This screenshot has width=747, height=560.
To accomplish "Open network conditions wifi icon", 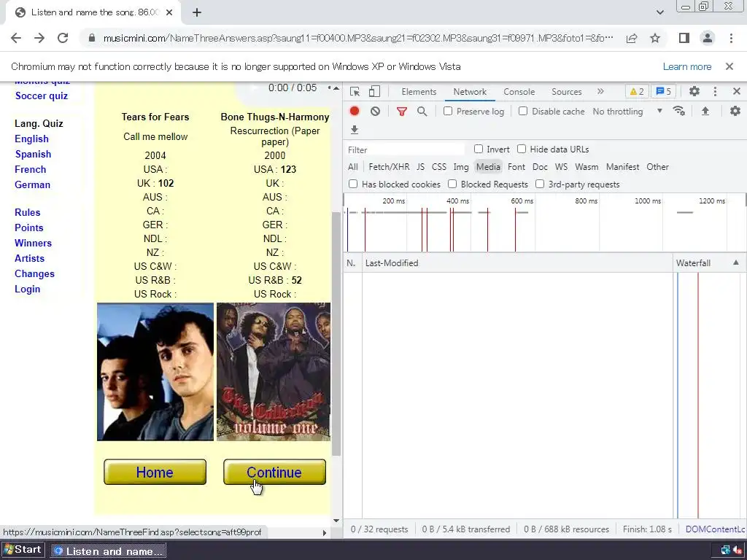I will [679, 111].
